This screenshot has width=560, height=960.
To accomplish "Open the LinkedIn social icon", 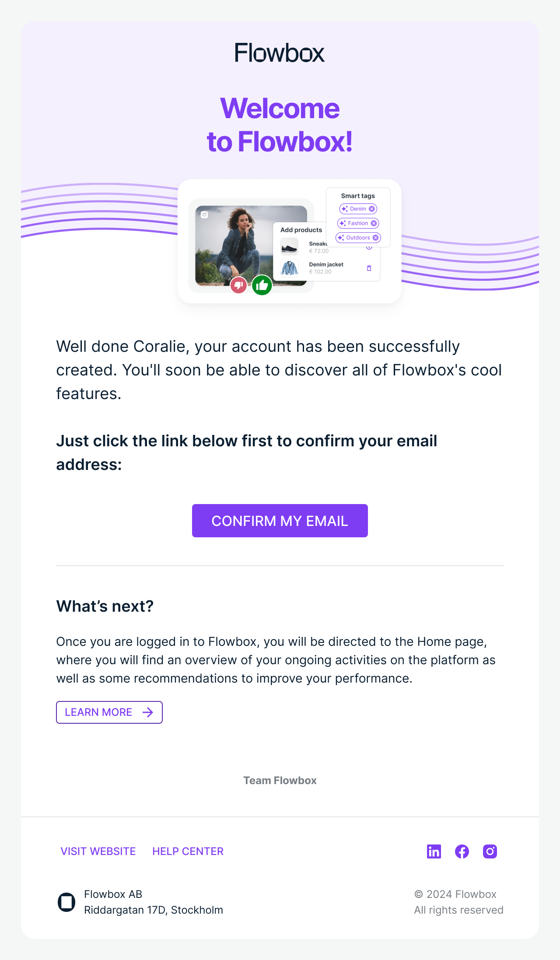I will pyautogui.click(x=434, y=851).
